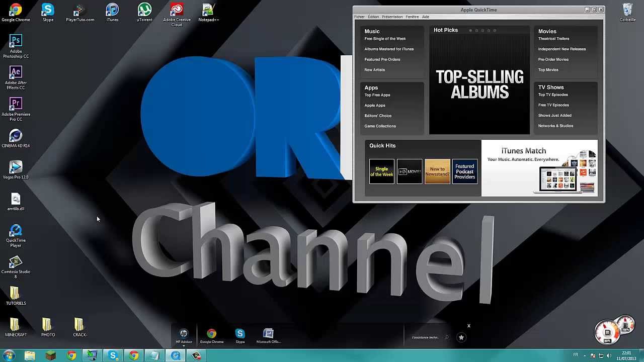The width and height of the screenshot is (644, 362).
Task: Click the Top Movies link
Action: pos(548,70)
